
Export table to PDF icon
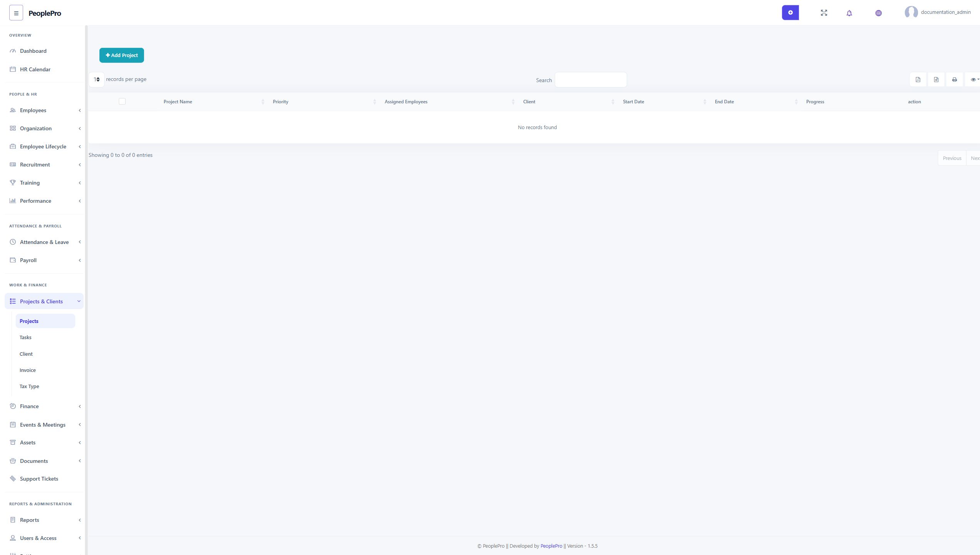point(918,79)
